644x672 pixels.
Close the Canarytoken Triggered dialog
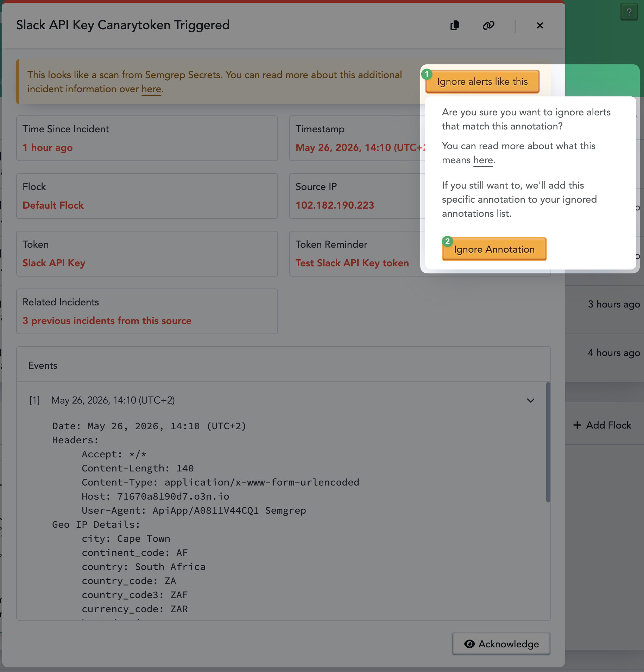[540, 25]
